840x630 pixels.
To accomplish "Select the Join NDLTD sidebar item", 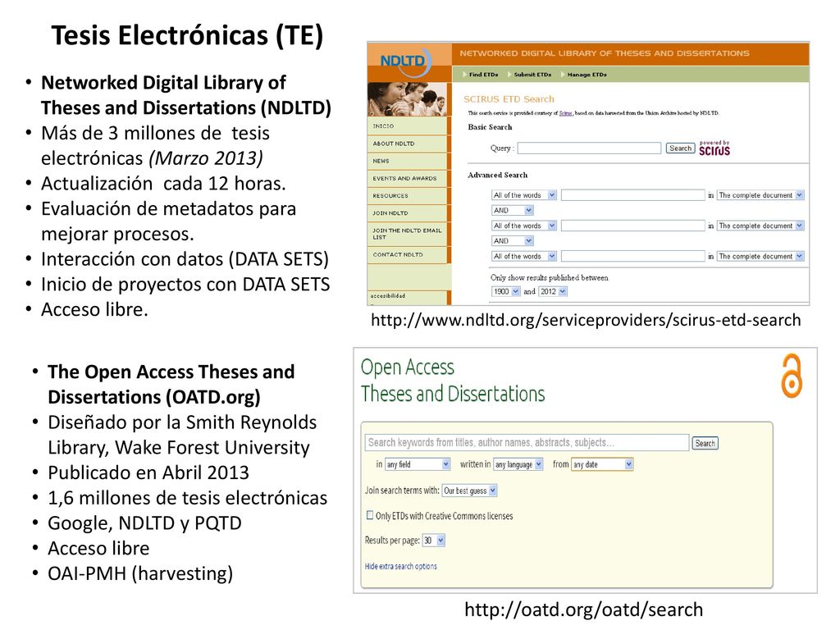I will (390, 212).
